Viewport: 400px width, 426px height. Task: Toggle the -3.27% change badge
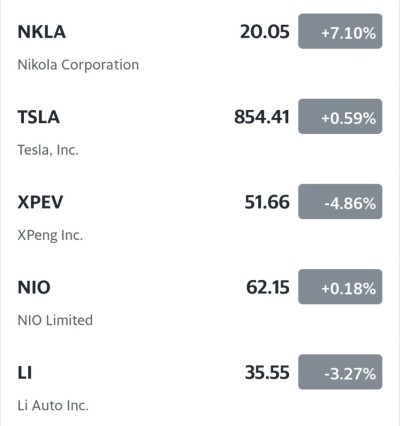pyautogui.click(x=340, y=372)
